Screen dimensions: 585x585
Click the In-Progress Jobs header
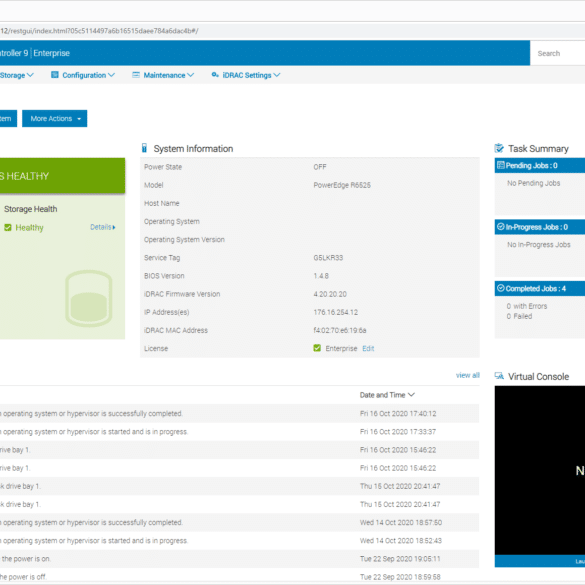(x=539, y=227)
